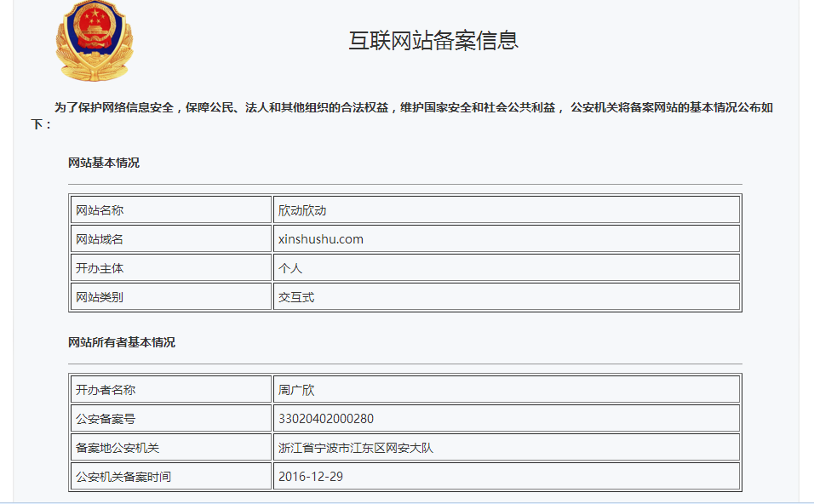Click the value 浙江省宁波市江东区网安大队
Viewport: 814px width, 504px height.
pyautogui.click(x=356, y=448)
